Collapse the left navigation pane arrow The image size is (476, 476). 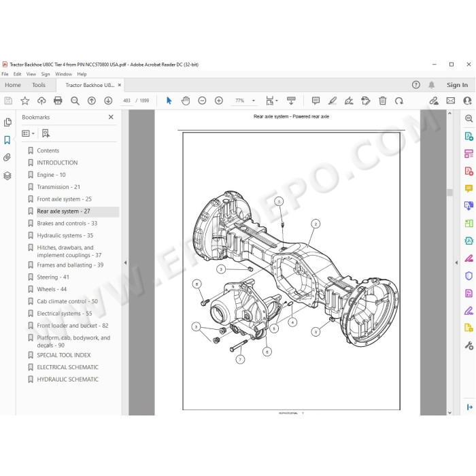(125, 262)
